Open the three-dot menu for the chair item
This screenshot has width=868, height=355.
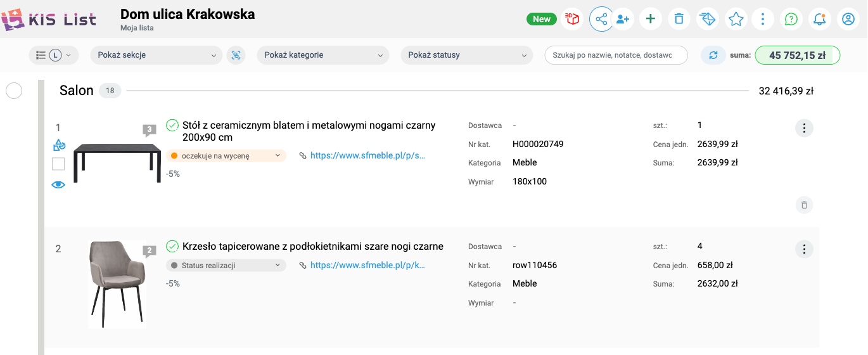803,249
